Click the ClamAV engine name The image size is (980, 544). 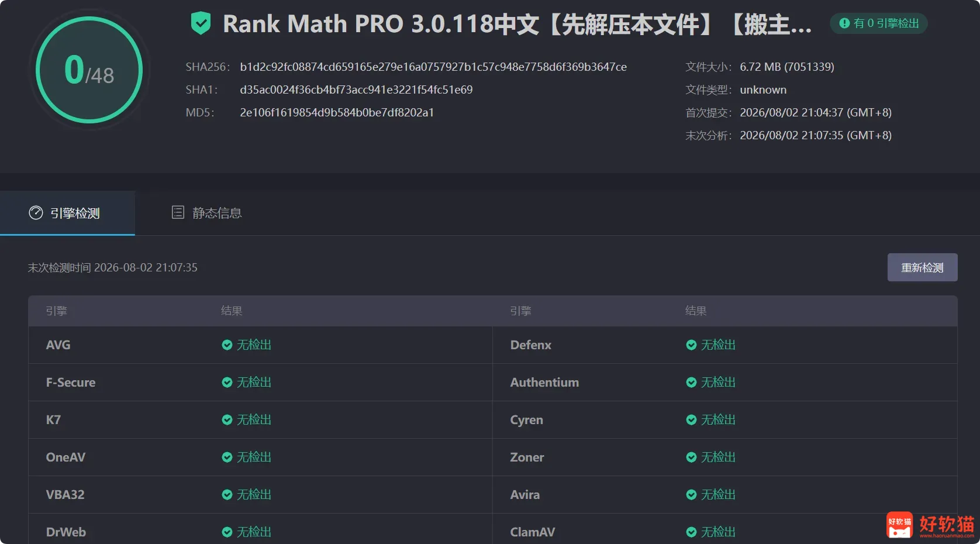[533, 532]
